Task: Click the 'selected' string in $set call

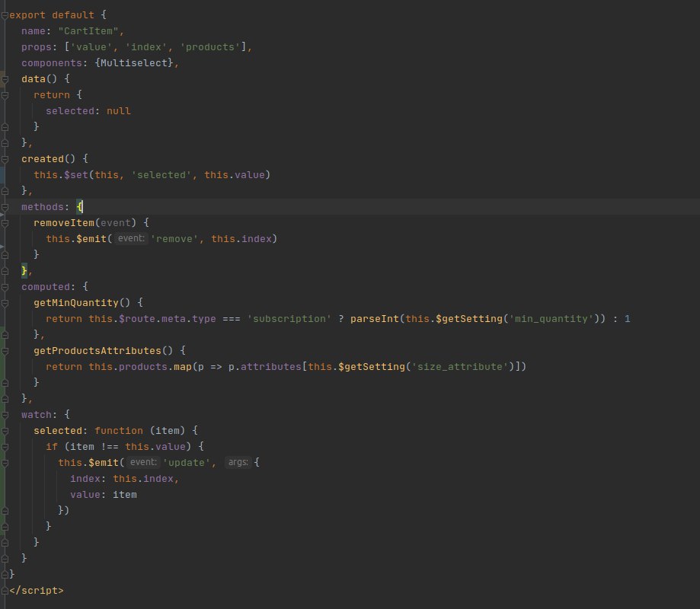Action: pyautogui.click(x=161, y=175)
